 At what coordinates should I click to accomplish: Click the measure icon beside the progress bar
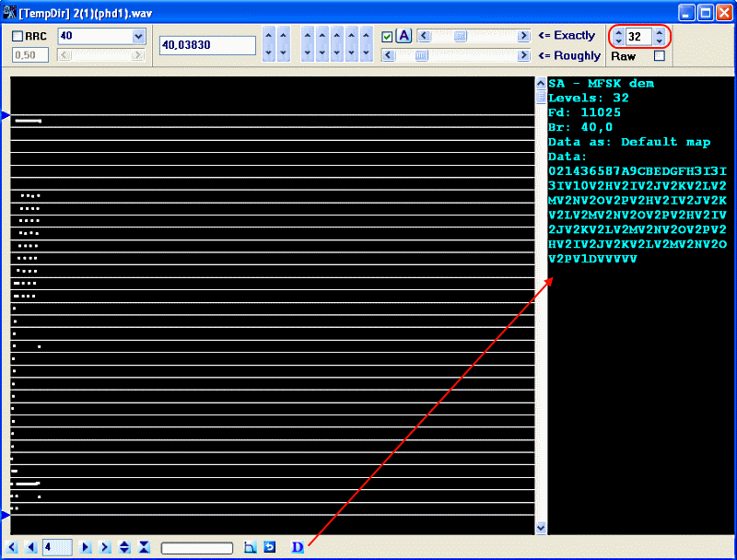tap(250, 547)
